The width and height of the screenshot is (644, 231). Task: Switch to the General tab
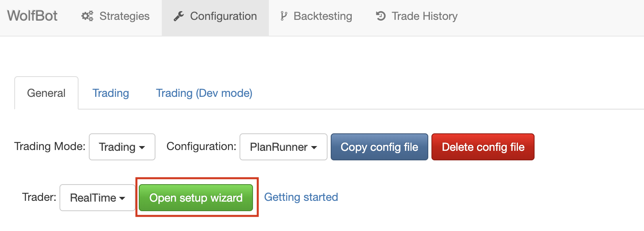[46, 93]
